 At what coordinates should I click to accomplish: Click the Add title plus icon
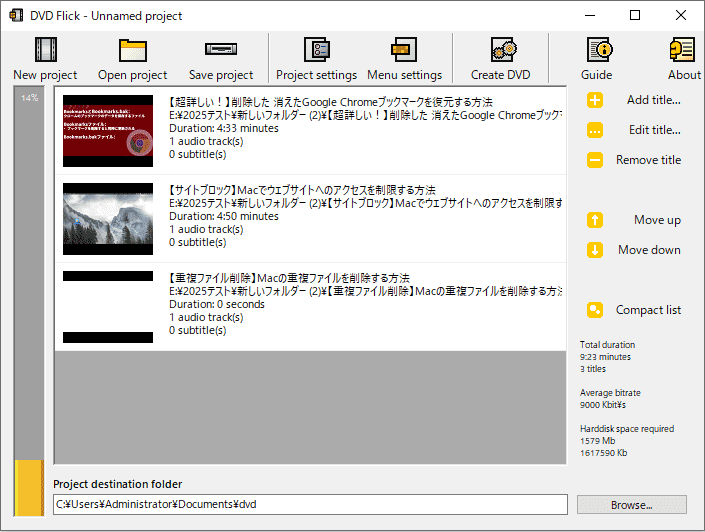595,100
